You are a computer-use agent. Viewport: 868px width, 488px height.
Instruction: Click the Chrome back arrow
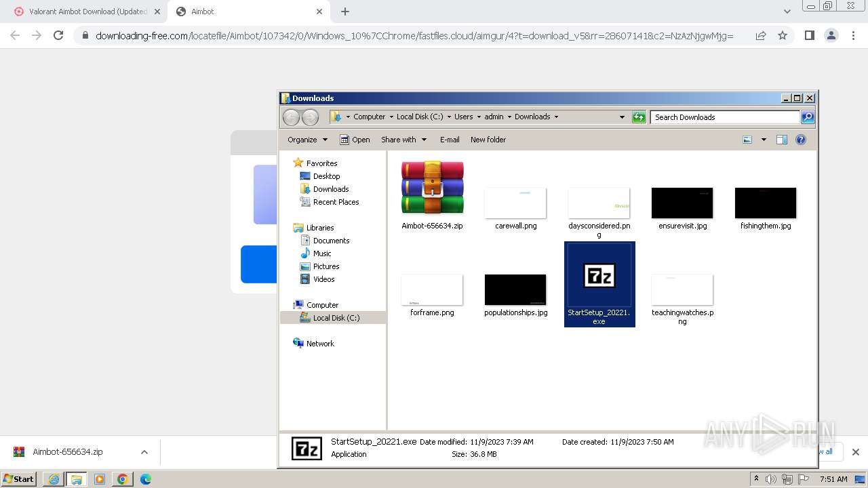[15, 35]
